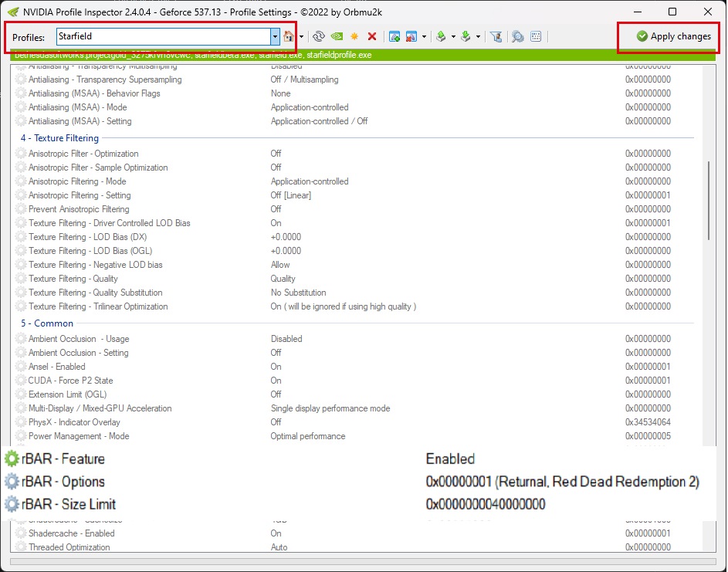The height and width of the screenshot is (572, 728).
Task: Refresh the current profile settings
Action: [x=319, y=36]
